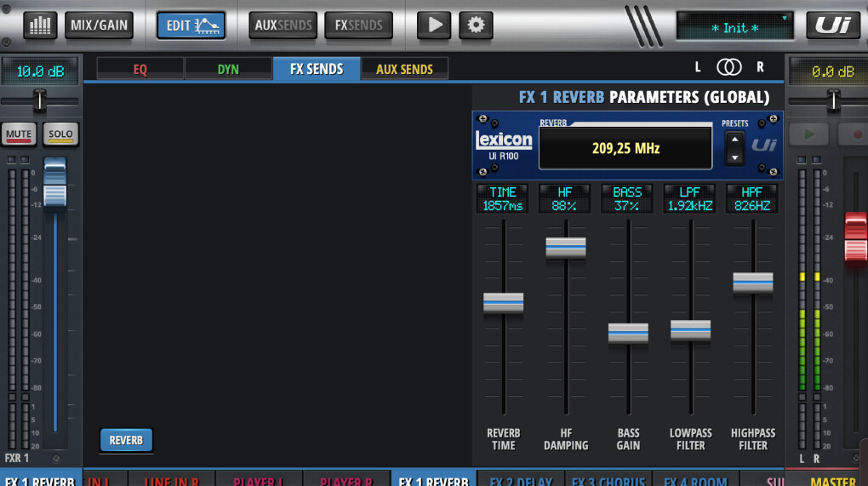Open the AUX SENDS top view
Image resolution: width=868 pixels, height=486 pixels.
click(283, 26)
